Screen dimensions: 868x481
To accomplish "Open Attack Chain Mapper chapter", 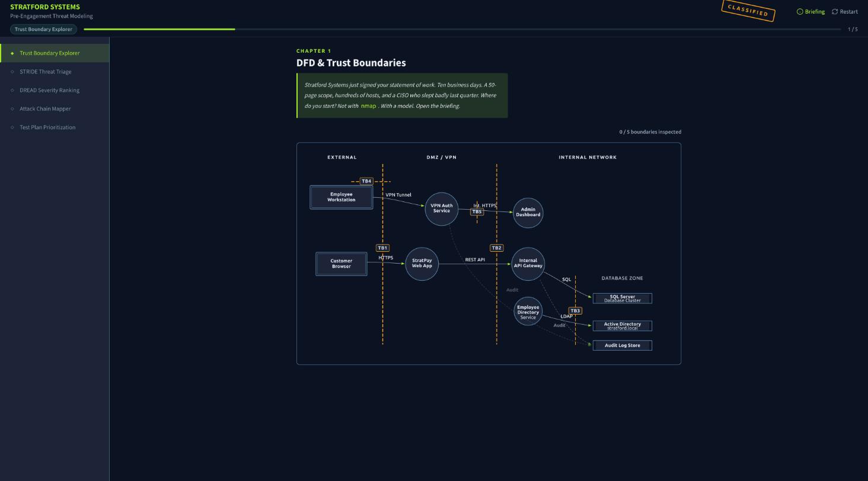I will 55,109.
